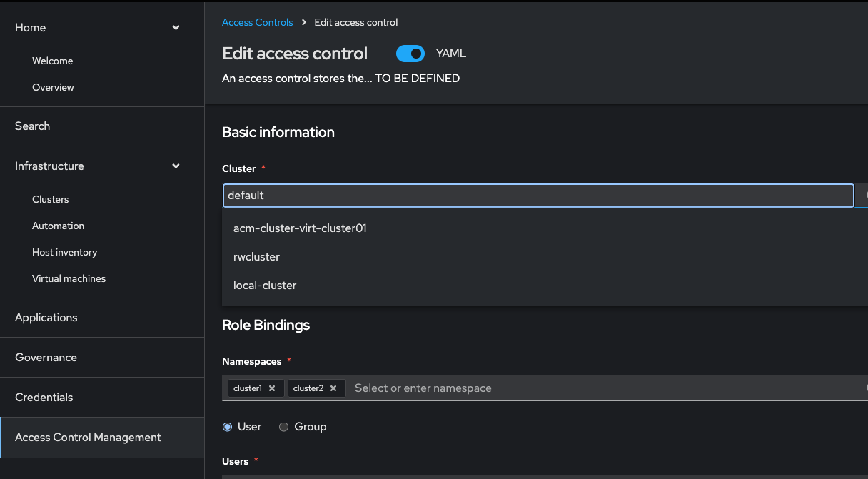Open the Applications navigation item

click(x=46, y=318)
